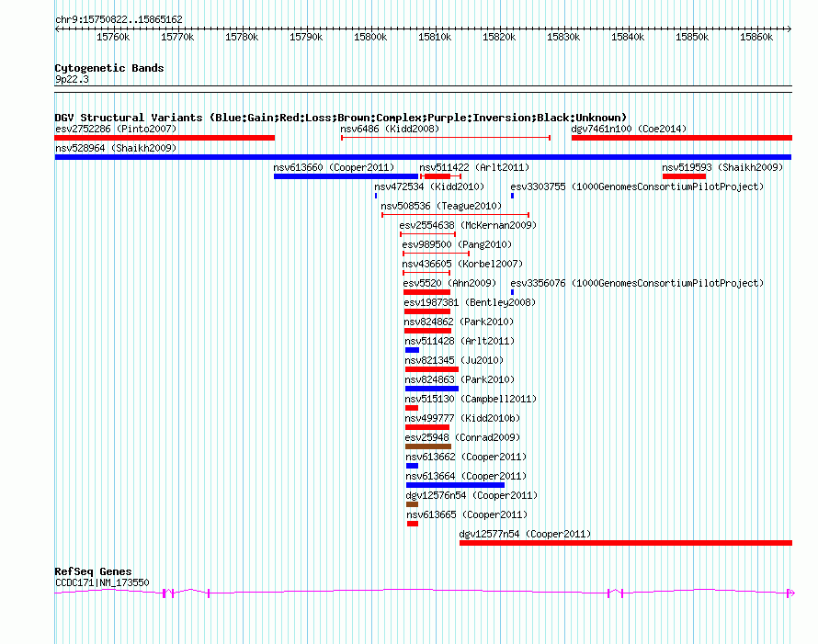Image resolution: width=818 pixels, height=644 pixels.
Task: Click the Cytogenetic Bands track title
Action: click(x=109, y=68)
